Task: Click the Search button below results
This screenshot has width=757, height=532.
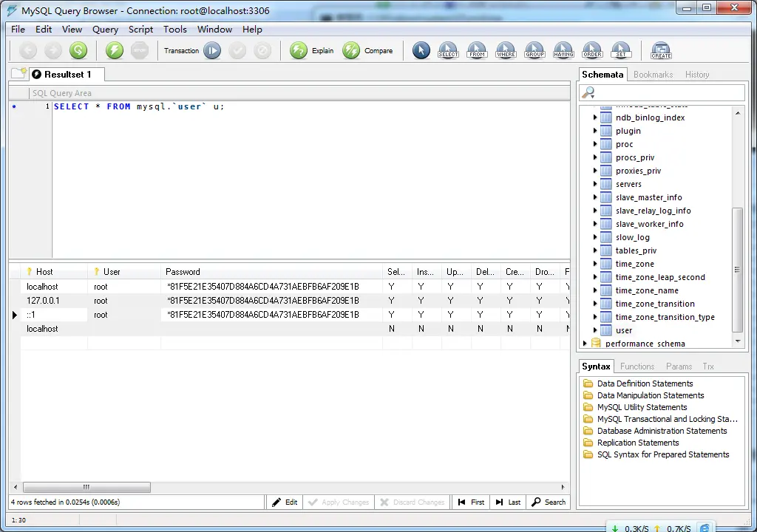Action: tap(549, 502)
